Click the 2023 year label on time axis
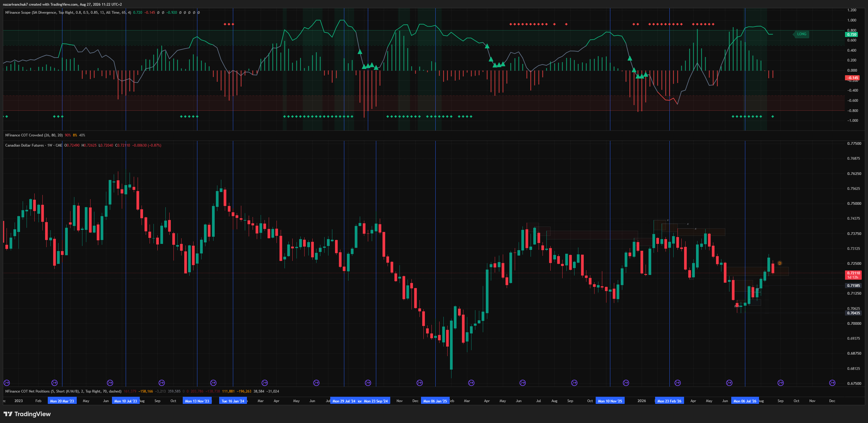 pyautogui.click(x=19, y=401)
